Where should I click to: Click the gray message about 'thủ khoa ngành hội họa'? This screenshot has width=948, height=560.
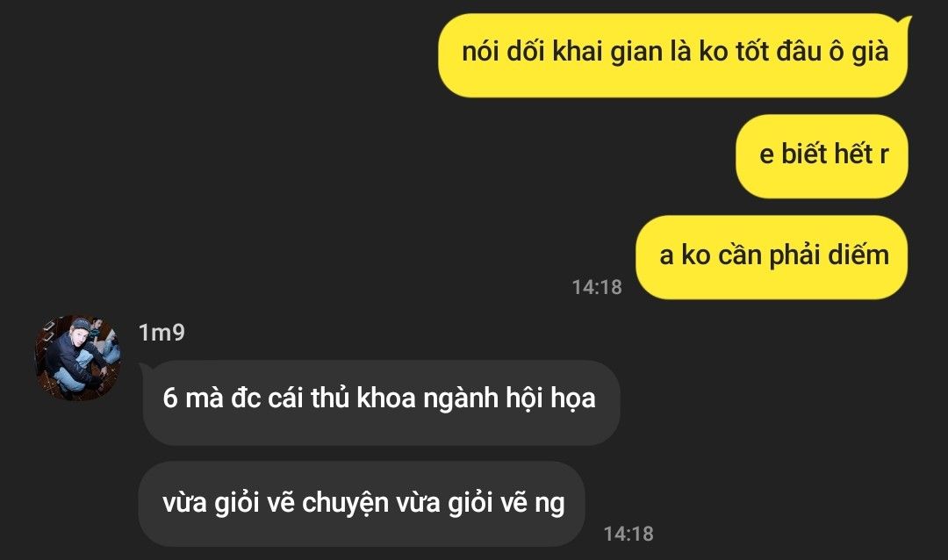point(380,403)
